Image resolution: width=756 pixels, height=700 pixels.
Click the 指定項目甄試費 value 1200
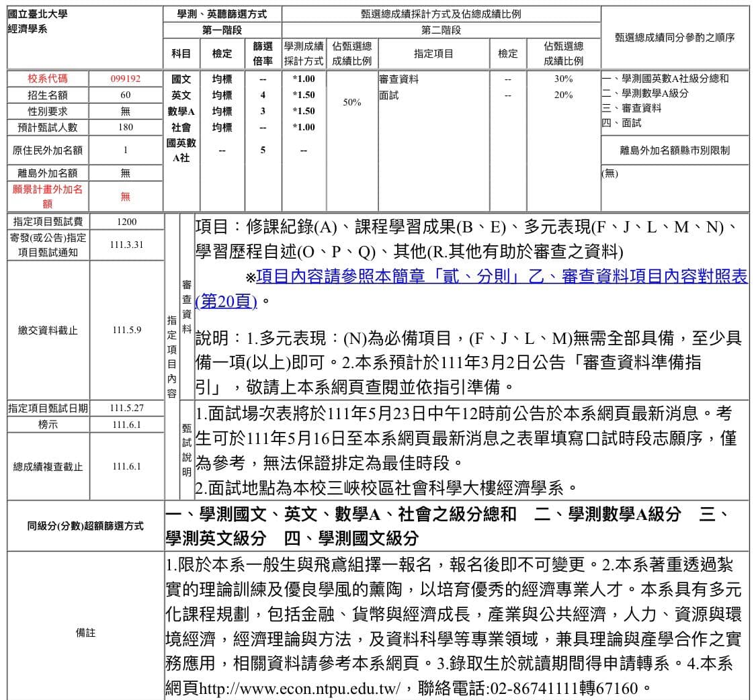[x=127, y=222]
